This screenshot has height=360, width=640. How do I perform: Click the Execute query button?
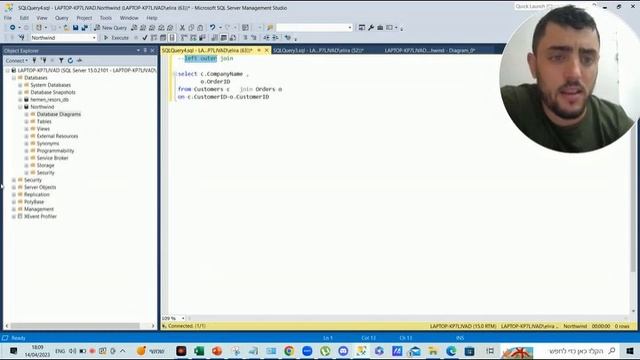[x=116, y=38]
